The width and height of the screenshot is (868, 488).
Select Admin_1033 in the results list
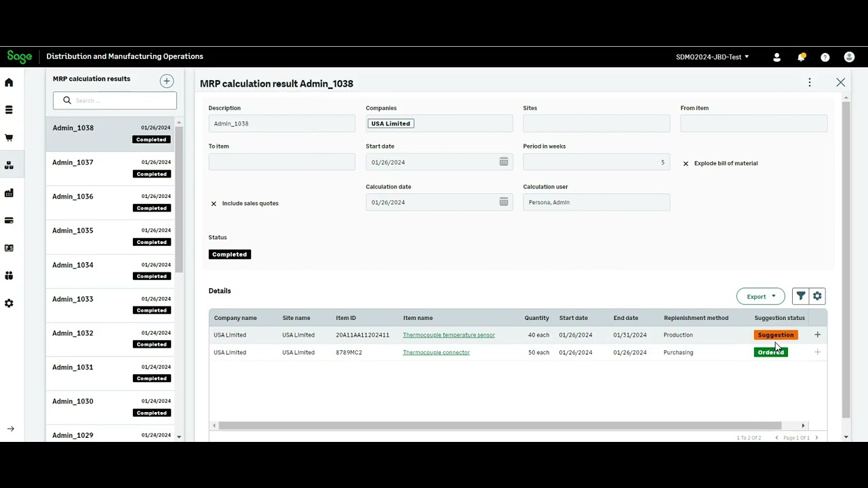[x=111, y=304]
